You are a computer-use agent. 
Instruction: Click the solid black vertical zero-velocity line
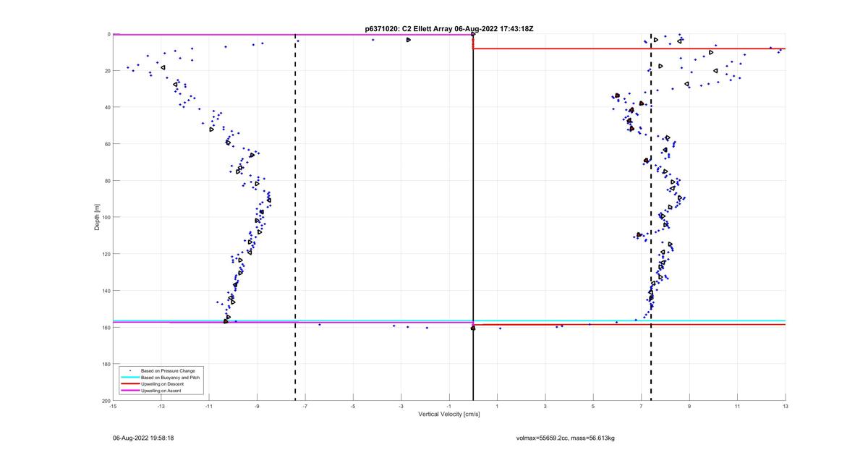click(x=473, y=217)
